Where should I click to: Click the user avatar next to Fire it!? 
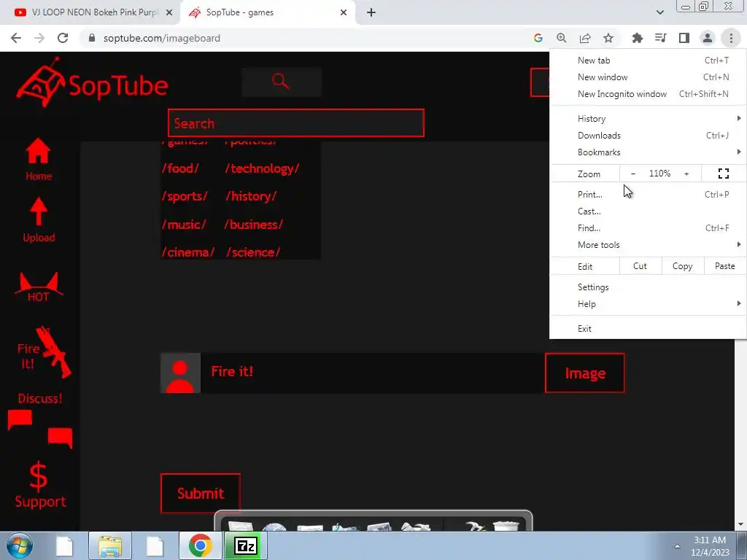click(180, 373)
